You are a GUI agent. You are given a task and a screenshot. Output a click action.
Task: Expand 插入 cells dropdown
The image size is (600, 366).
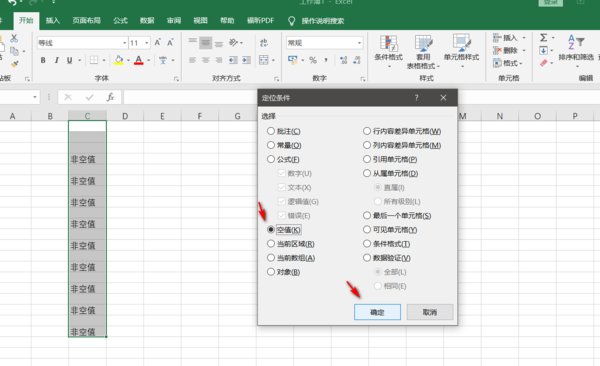tap(524, 38)
